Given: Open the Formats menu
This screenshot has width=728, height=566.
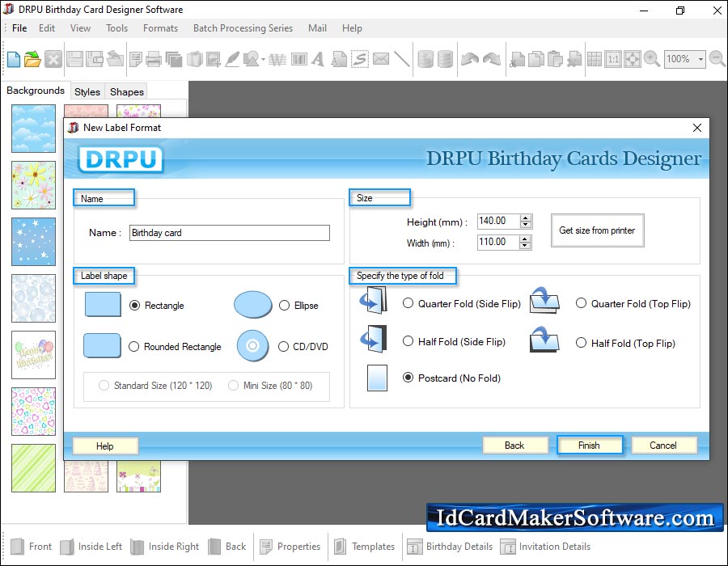Looking at the screenshot, I should (x=161, y=28).
